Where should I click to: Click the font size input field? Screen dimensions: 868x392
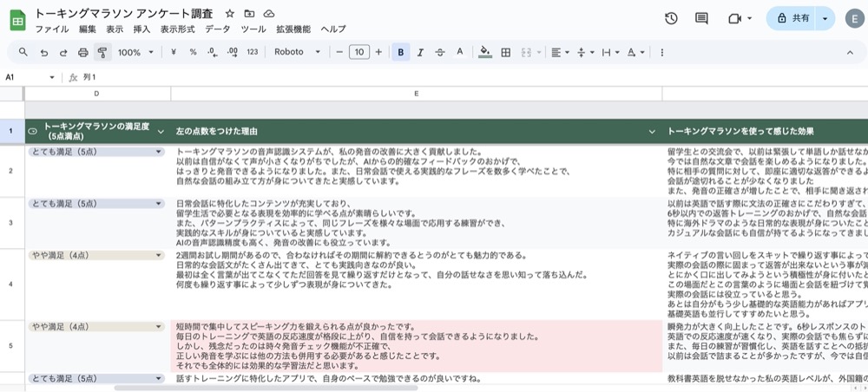[358, 52]
